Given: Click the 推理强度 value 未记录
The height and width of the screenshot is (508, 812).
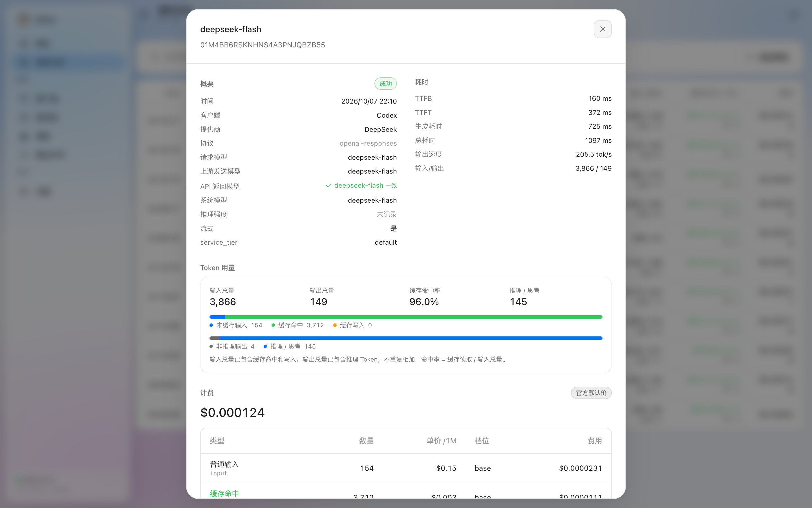Looking at the screenshot, I should [x=387, y=214].
